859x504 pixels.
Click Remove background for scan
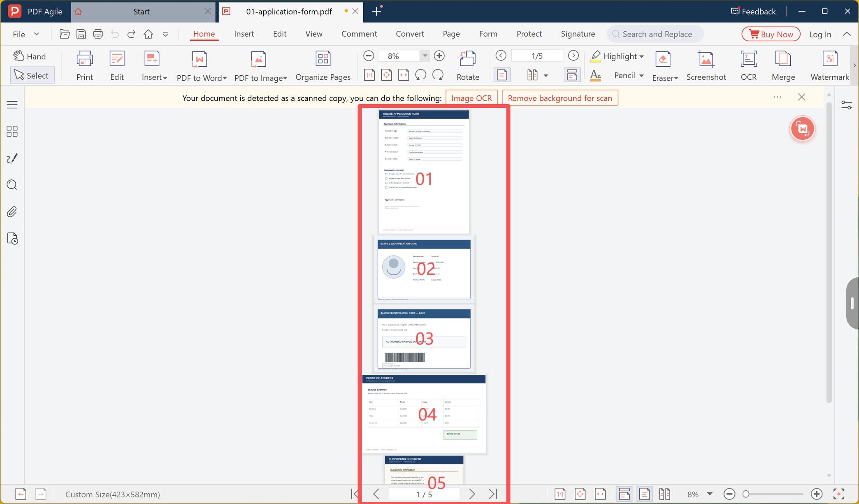point(560,98)
